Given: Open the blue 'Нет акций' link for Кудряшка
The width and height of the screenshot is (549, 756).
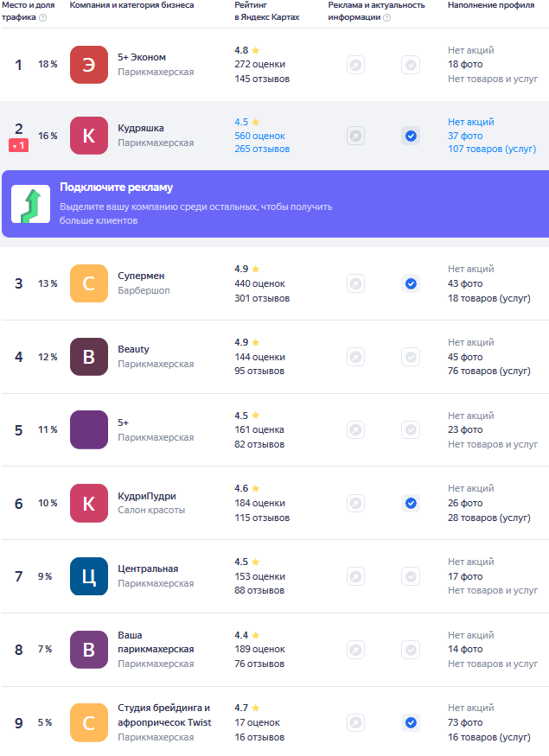Looking at the screenshot, I should pyautogui.click(x=471, y=122).
